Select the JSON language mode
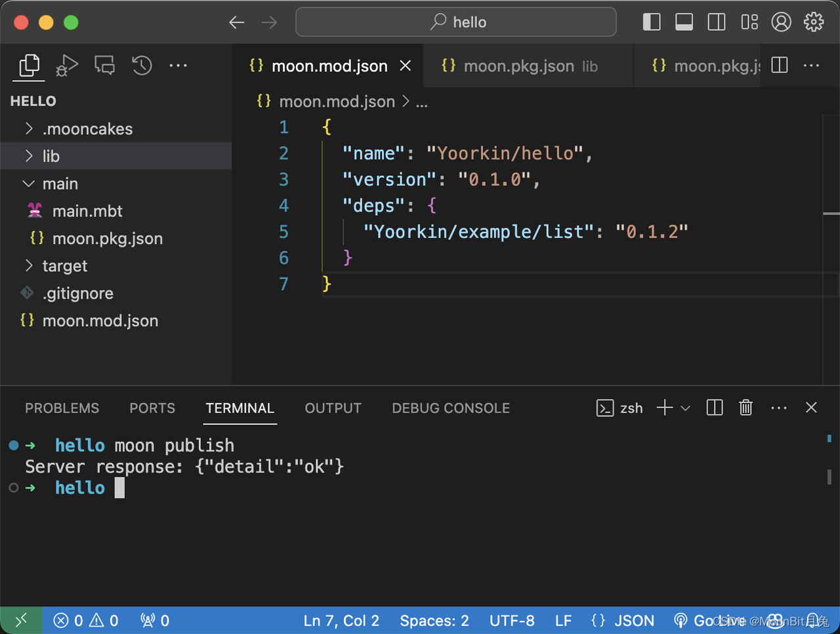This screenshot has width=840, height=634. pos(623,620)
